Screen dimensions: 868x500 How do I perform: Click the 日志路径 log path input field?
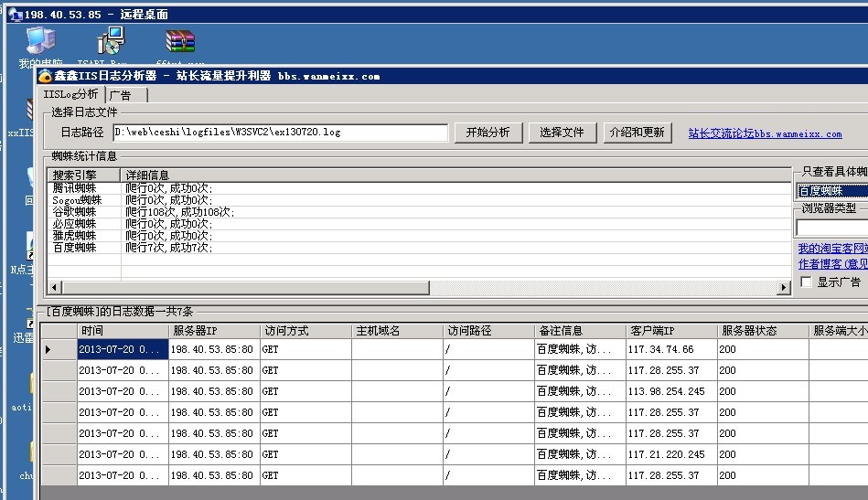click(x=280, y=133)
